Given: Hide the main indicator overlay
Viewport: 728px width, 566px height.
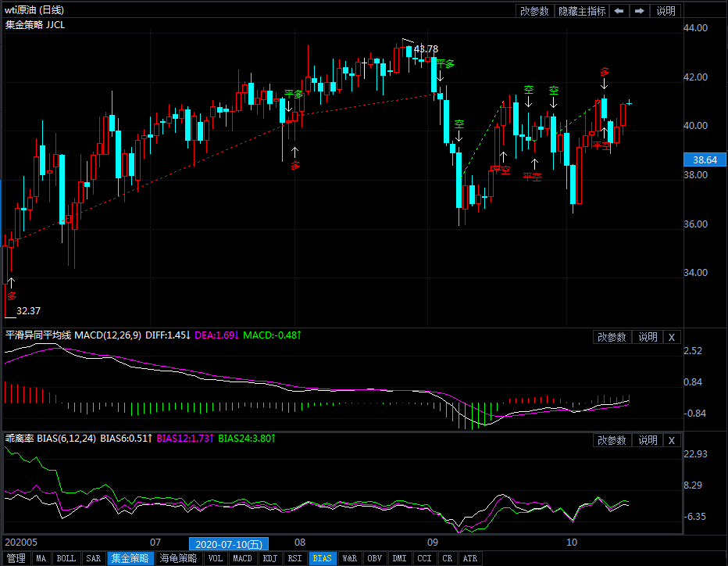Looking at the screenshot, I should tap(581, 11).
